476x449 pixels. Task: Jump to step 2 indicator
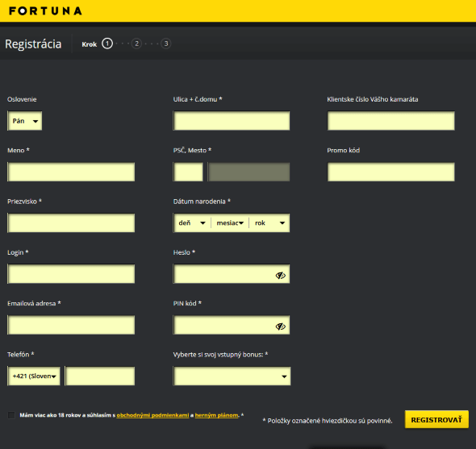[136, 44]
